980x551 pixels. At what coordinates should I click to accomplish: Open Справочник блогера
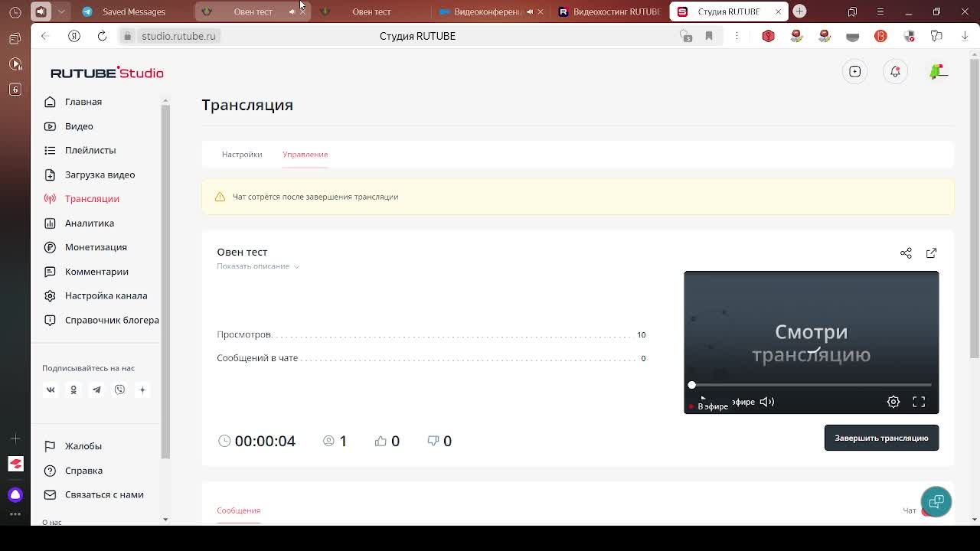[112, 320]
